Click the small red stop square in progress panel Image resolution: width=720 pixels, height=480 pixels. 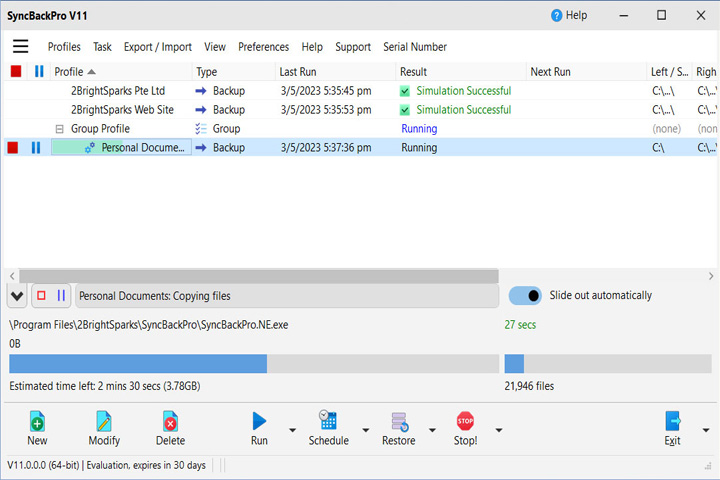click(41, 295)
